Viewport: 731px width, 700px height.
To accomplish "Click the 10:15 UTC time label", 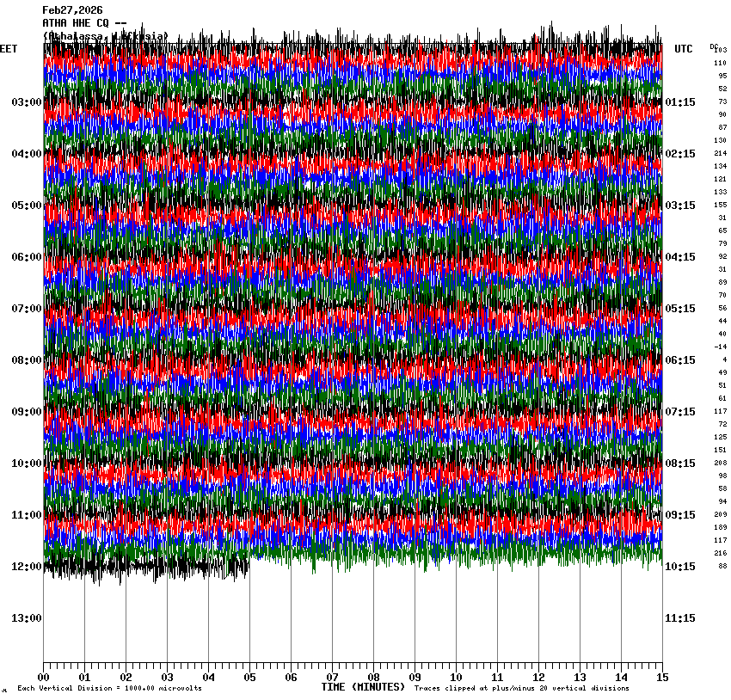I will pos(680,567).
